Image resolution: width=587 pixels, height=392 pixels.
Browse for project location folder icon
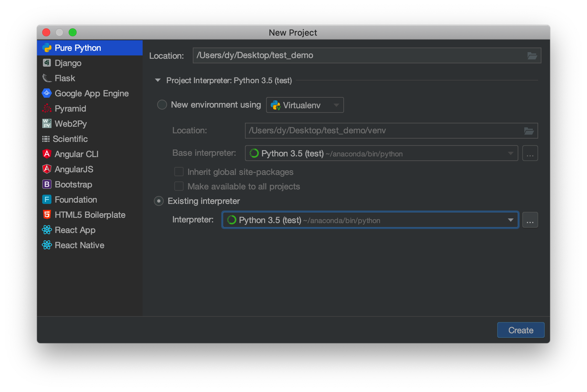[532, 55]
